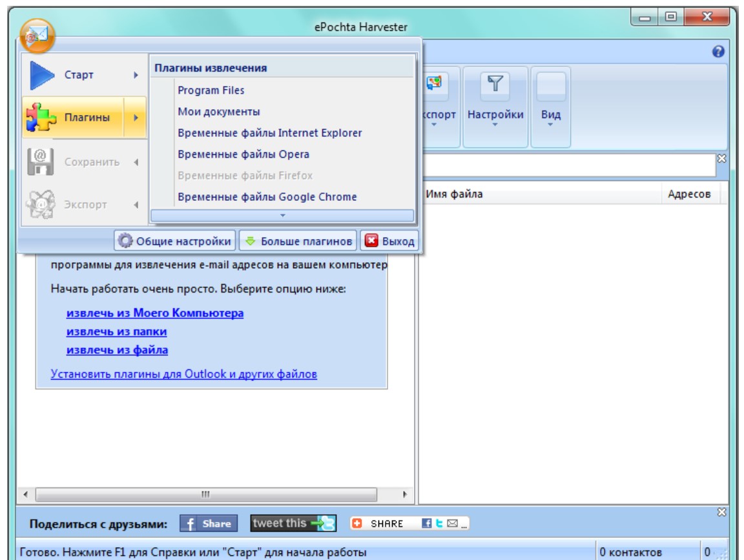
Task: Open the Экспорт ribbon dropdown arrow
Action: [434, 125]
